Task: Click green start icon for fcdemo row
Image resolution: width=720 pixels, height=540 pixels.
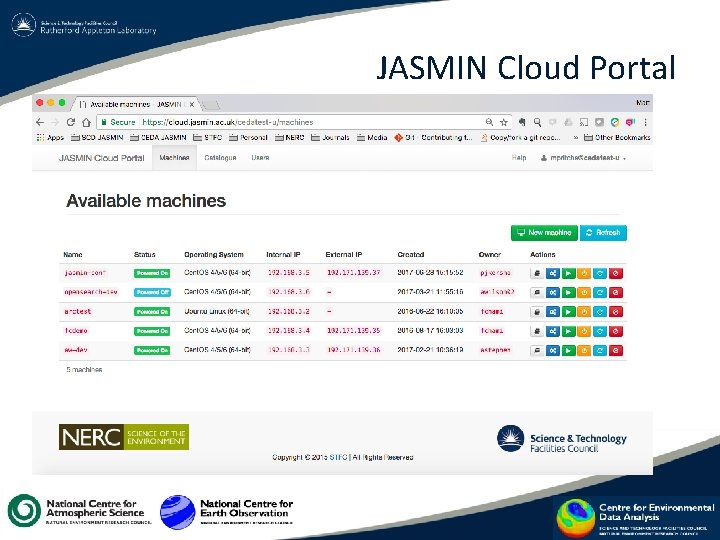Action: 568,331
